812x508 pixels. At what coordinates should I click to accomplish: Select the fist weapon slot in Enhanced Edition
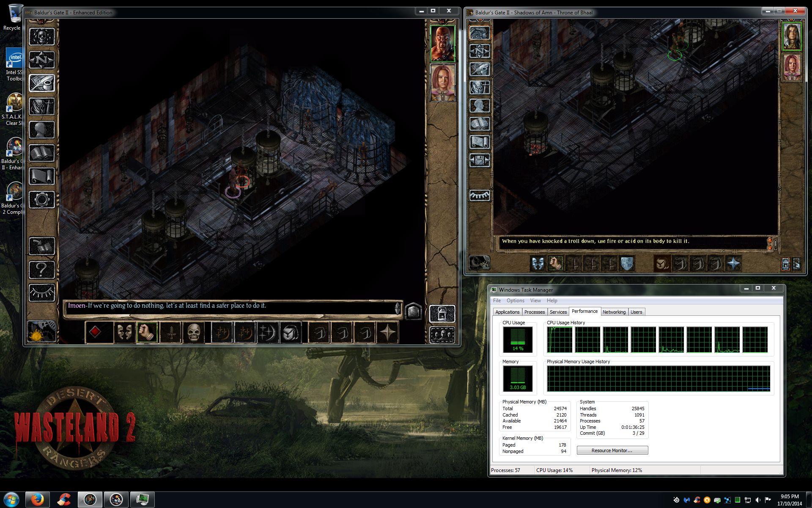[x=147, y=332]
